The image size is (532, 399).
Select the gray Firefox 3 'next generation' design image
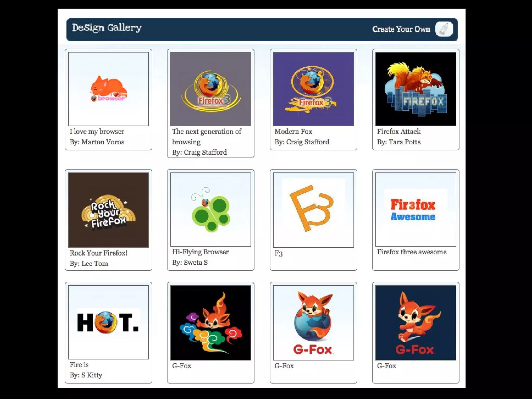[x=211, y=89]
